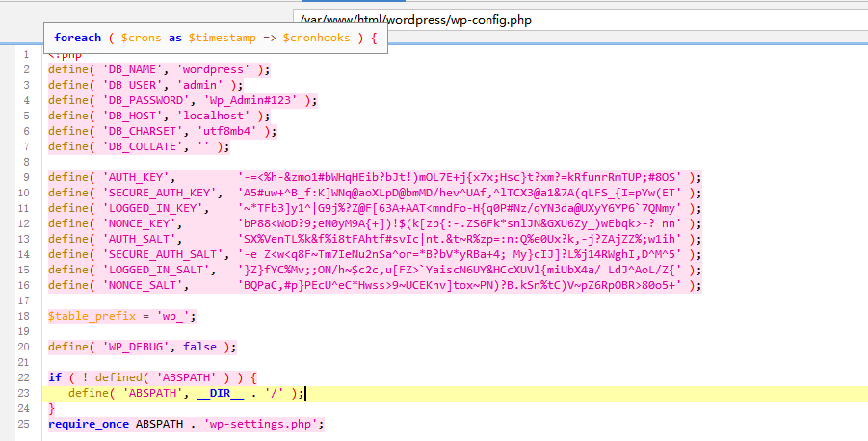Click the SECURE_AUTH_KEY constant name
Screen dimensions: 868x441
point(163,193)
